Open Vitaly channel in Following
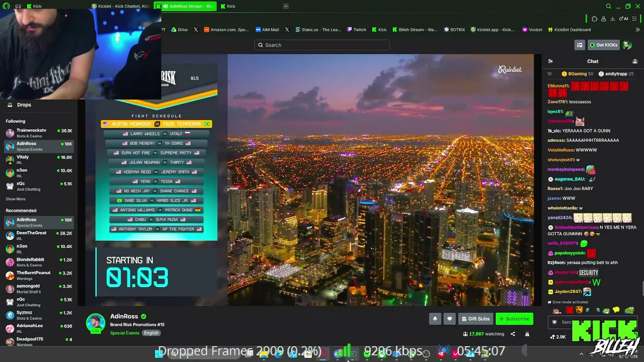Screen dimensions: 644x362 click(x=39, y=159)
